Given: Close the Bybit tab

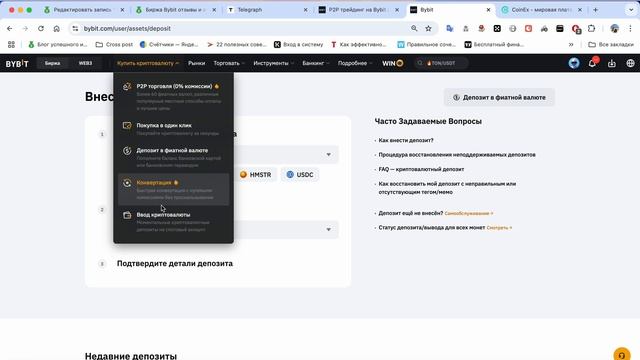Looking at the screenshot, I should coord(488,10).
